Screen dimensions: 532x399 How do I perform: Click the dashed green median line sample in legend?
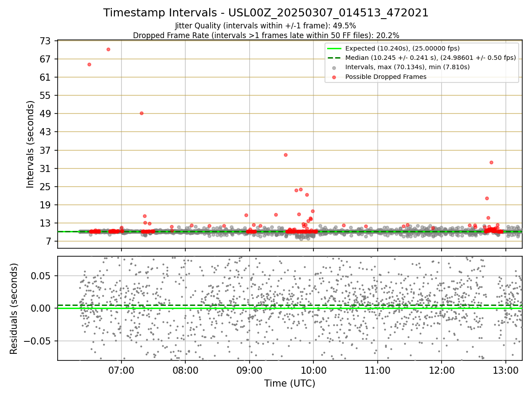click(x=334, y=58)
